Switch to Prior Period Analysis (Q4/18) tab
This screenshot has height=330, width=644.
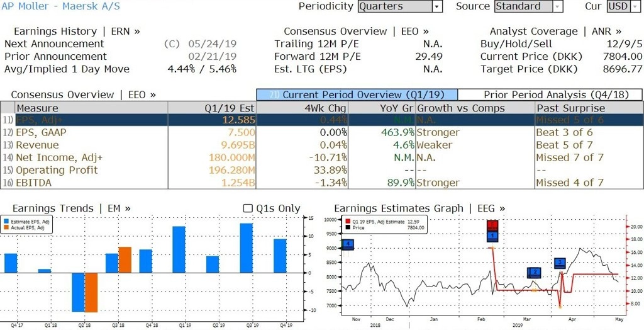point(550,94)
